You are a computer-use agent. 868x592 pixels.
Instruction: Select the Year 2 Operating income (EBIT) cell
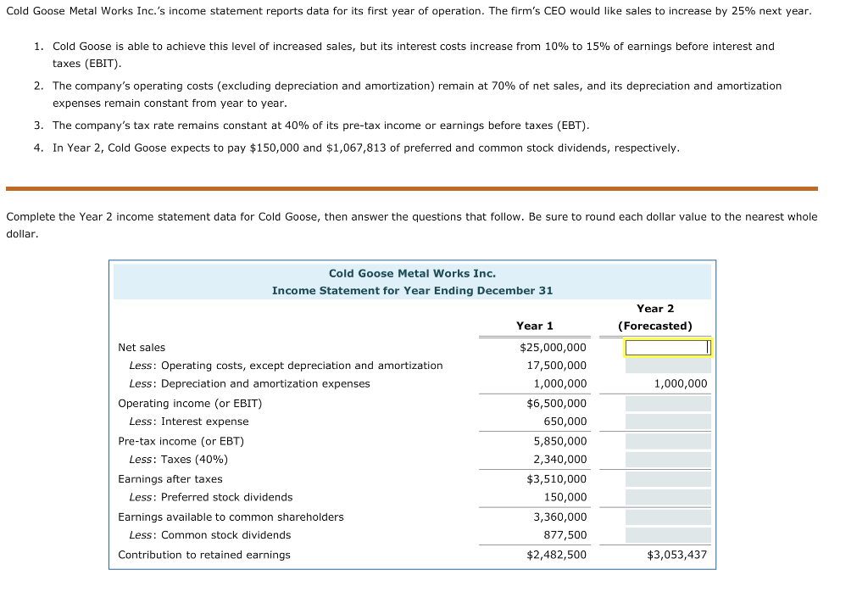pyautogui.click(x=667, y=403)
